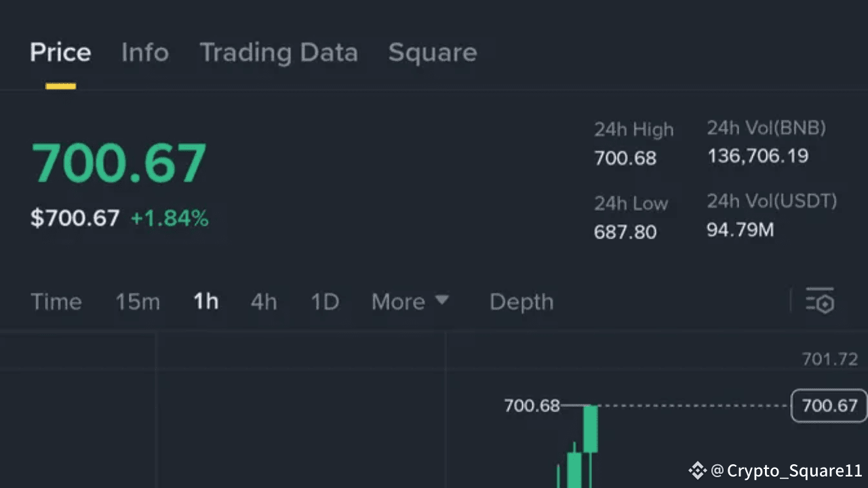Switch chart to 15m interval
Viewport: 868px width, 488px height.
click(138, 302)
